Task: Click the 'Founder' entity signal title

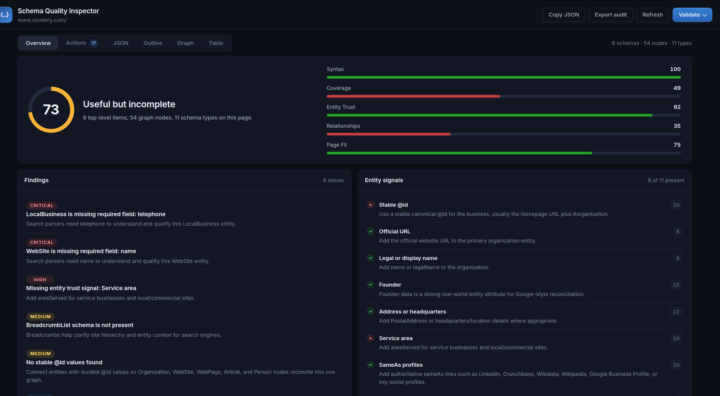Action: 390,285
